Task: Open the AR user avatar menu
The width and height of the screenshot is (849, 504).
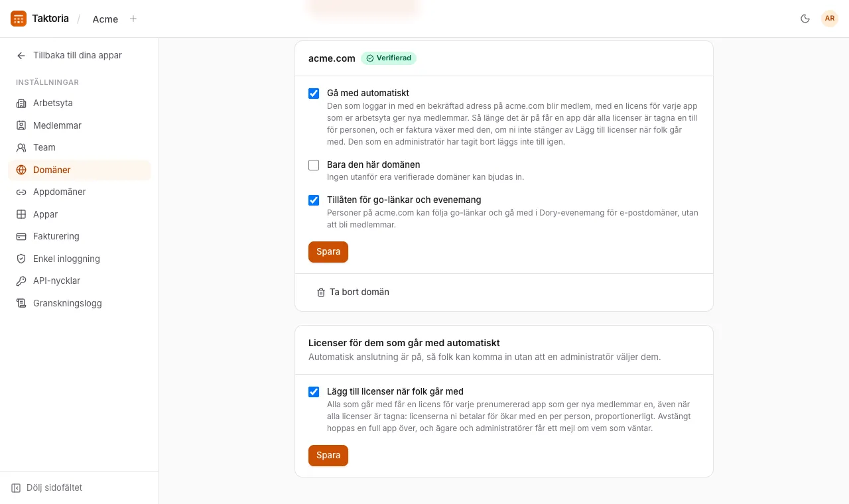Action: [x=830, y=19]
